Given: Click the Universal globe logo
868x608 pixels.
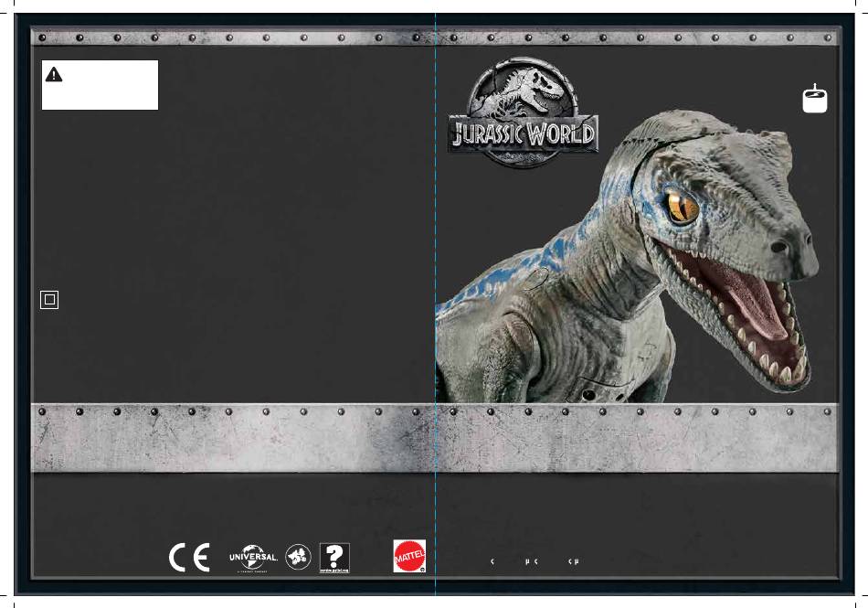Looking at the screenshot, I should 253,558.
